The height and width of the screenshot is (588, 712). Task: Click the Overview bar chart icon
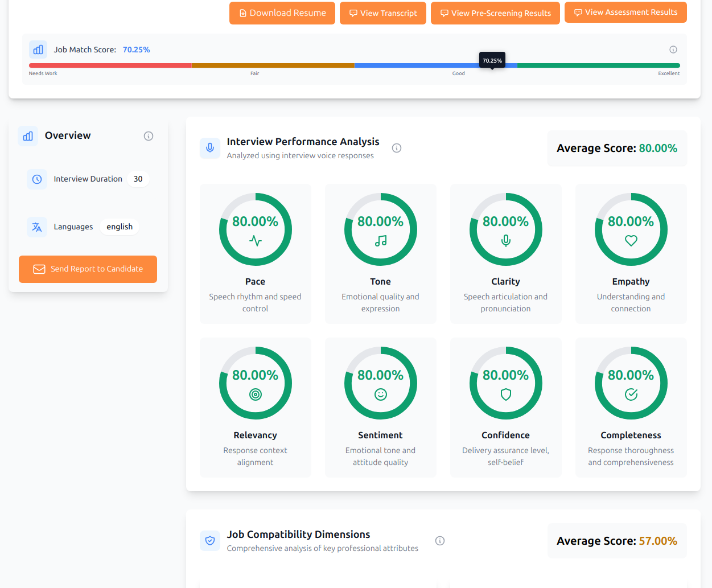[27, 135]
